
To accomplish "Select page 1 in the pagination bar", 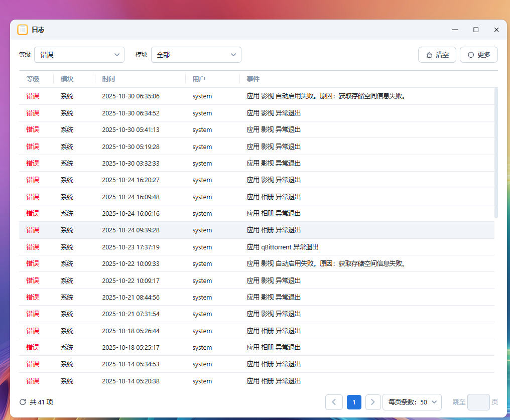I will pyautogui.click(x=354, y=402).
